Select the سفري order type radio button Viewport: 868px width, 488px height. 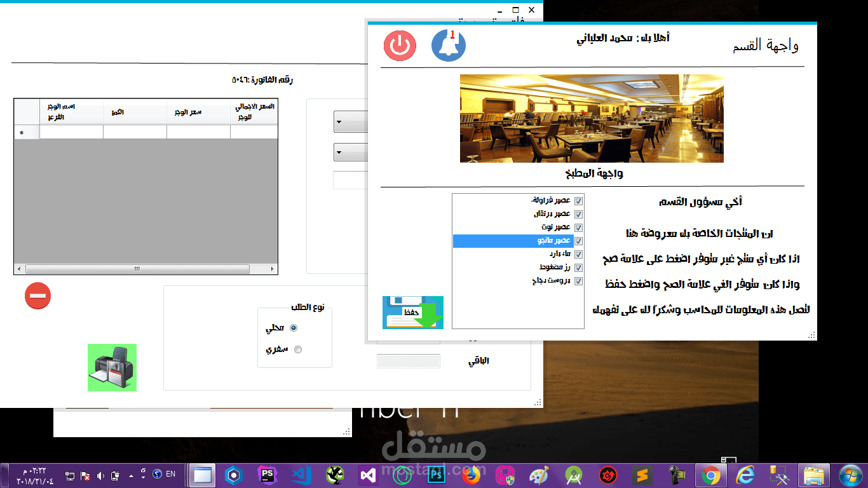(x=298, y=349)
